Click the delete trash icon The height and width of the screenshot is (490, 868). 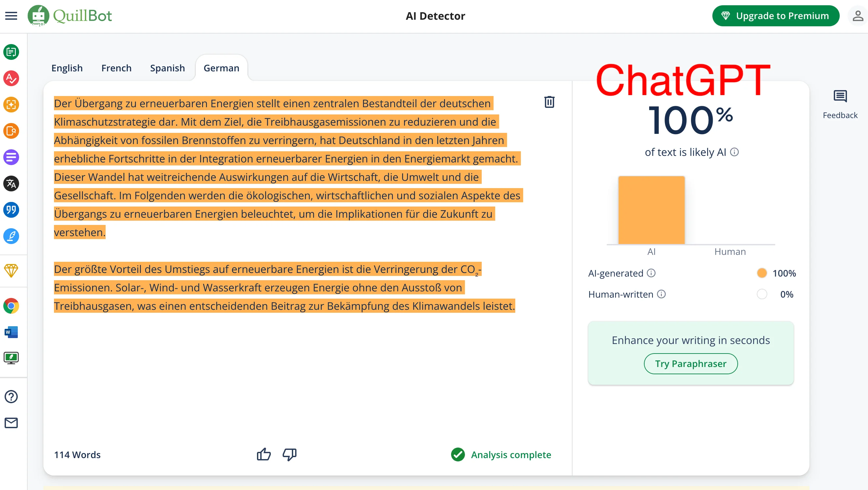pos(549,102)
